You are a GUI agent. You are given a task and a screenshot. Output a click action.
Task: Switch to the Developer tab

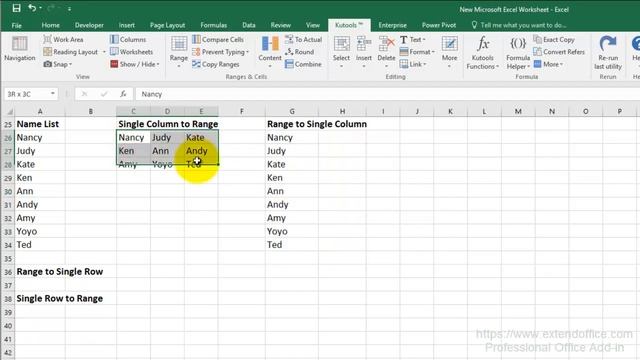89,25
